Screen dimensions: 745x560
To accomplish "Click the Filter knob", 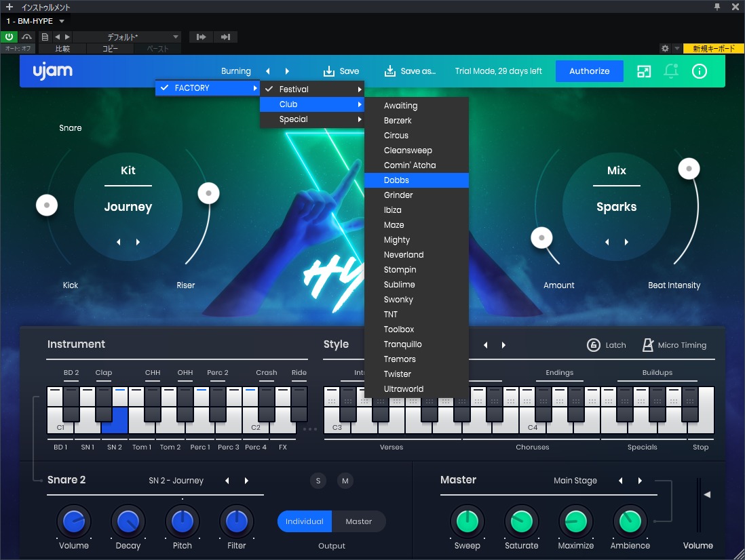I will click(x=237, y=521).
